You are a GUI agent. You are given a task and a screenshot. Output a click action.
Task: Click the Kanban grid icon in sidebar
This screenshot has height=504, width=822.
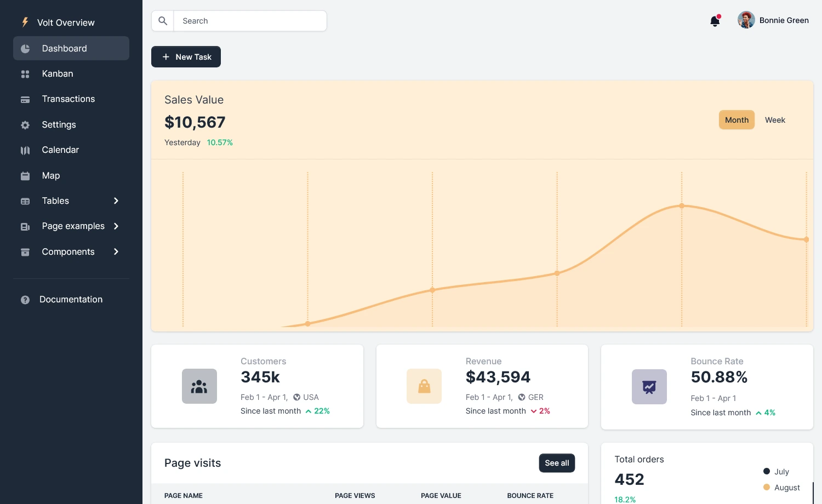[25, 73]
